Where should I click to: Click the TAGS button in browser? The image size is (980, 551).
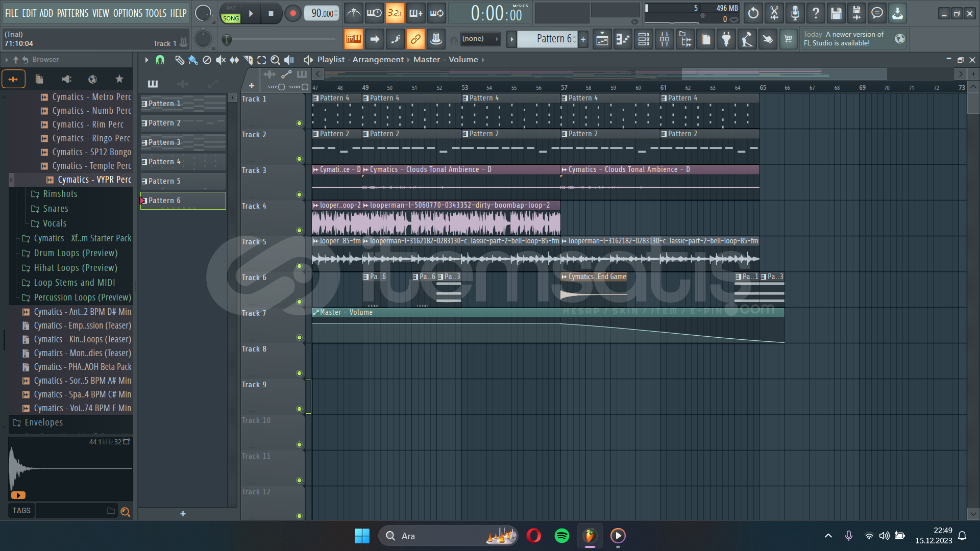coord(21,511)
